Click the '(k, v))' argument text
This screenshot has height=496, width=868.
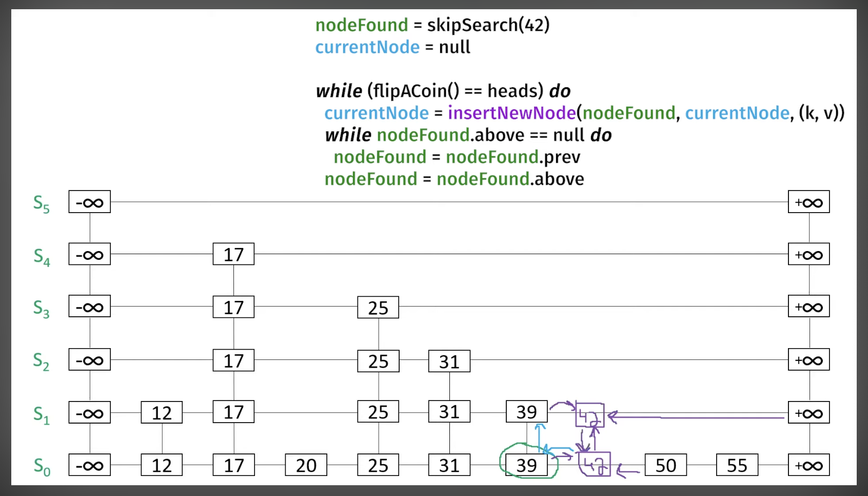(821, 113)
